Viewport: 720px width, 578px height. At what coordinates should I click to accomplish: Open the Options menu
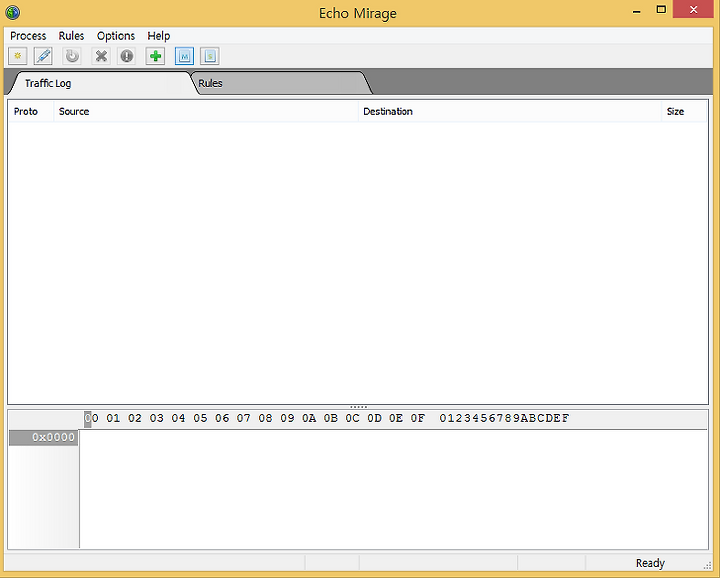tap(116, 36)
